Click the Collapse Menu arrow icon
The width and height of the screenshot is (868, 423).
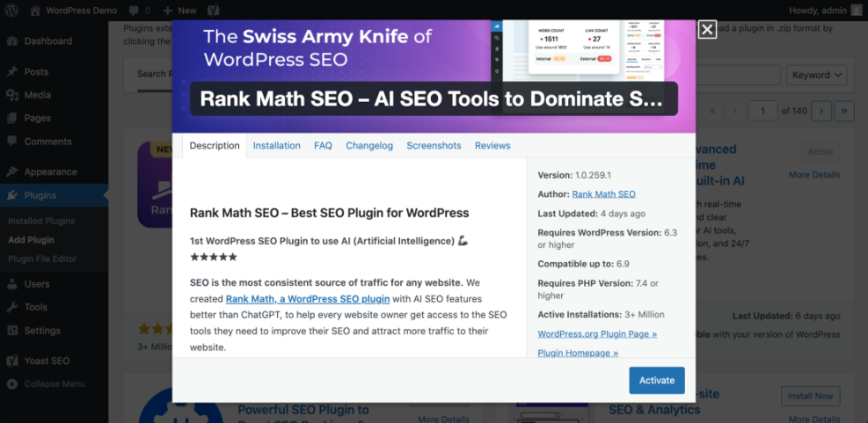[12, 383]
